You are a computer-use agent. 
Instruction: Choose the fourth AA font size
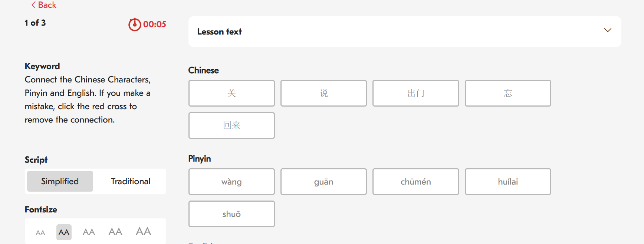[115, 232]
